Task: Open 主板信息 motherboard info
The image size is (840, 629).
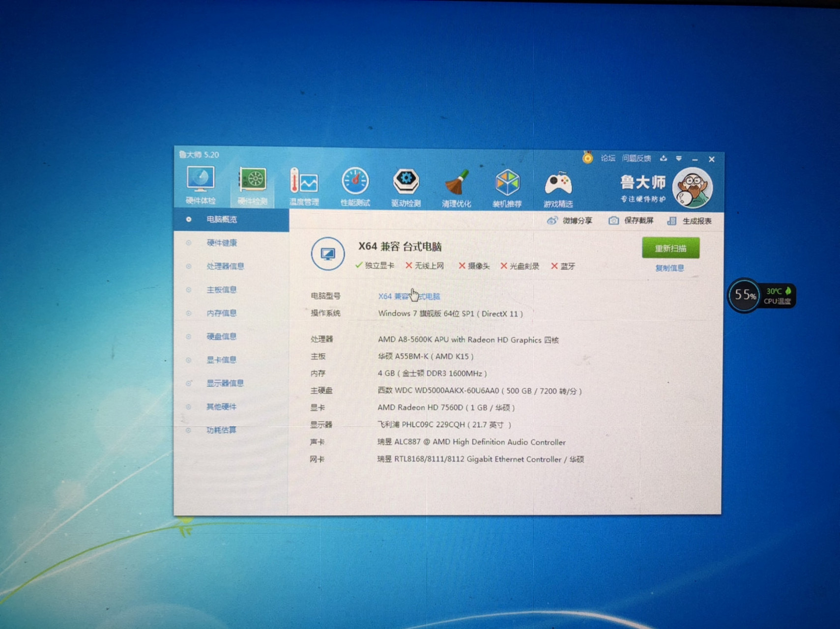Action: click(222, 290)
